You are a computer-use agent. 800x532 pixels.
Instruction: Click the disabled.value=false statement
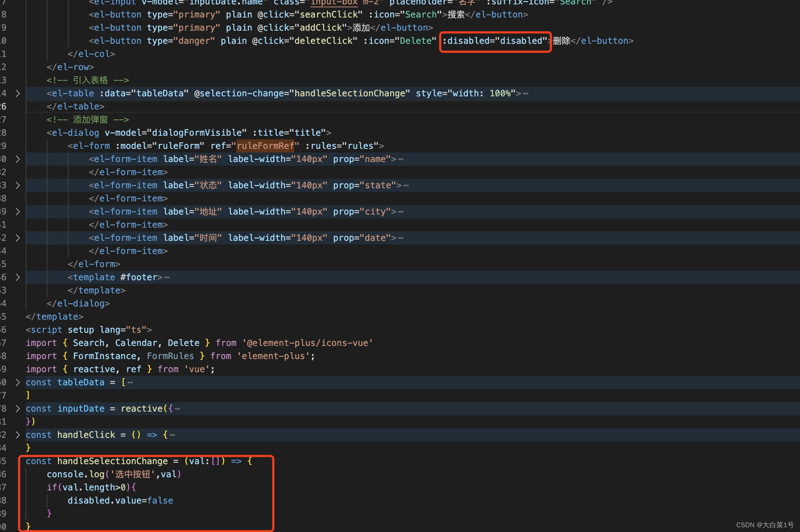120,501
